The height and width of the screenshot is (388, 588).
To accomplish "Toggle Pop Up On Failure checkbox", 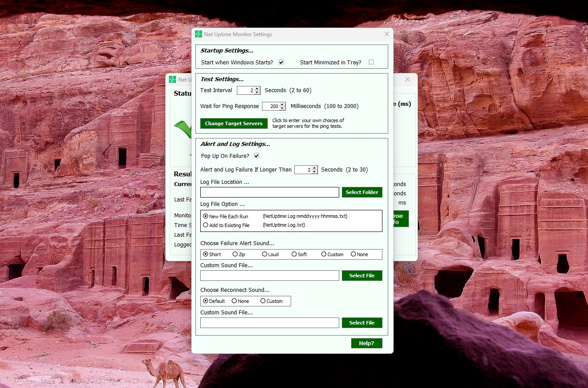I will pos(256,156).
